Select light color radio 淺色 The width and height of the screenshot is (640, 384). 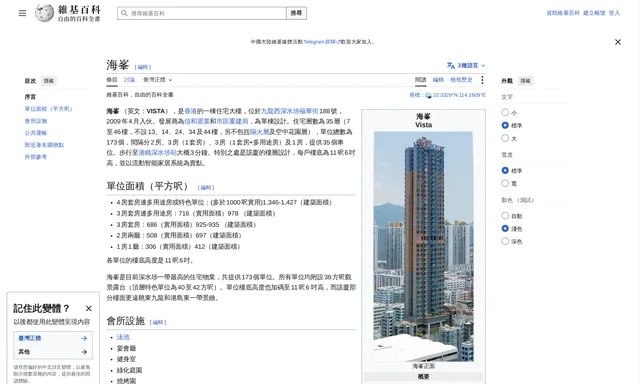point(505,229)
